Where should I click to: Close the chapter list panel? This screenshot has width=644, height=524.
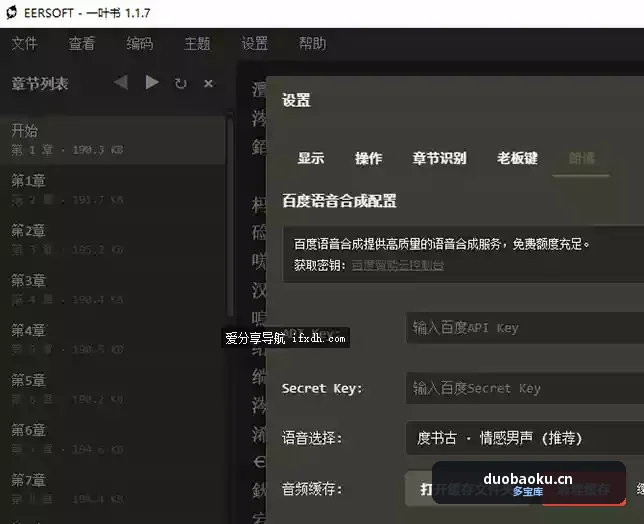208,83
